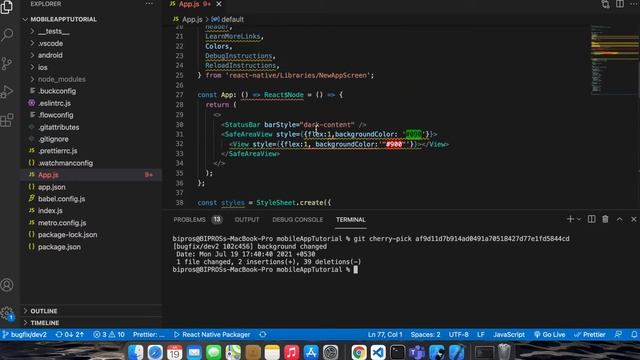Open the Extensions view

[x=7, y=120]
